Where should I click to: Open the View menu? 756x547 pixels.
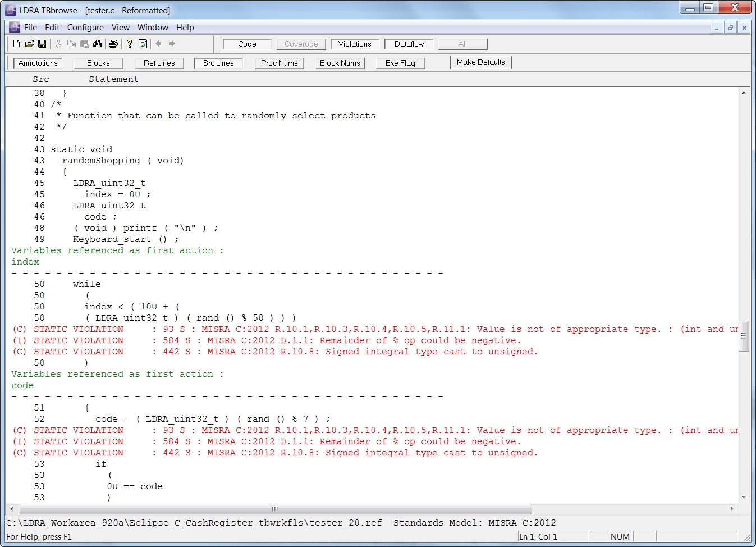click(x=120, y=27)
